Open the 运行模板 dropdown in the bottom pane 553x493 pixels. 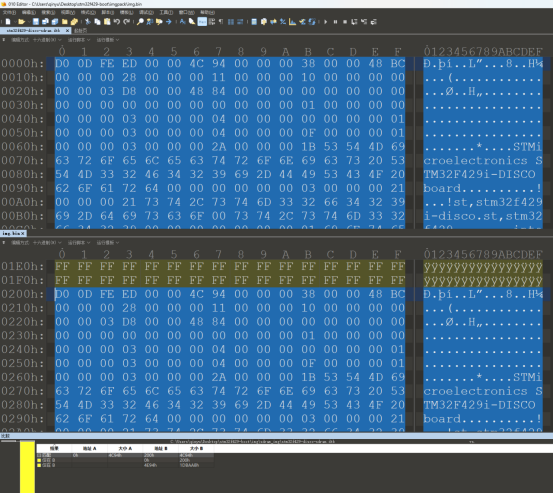tap(108, 243)
